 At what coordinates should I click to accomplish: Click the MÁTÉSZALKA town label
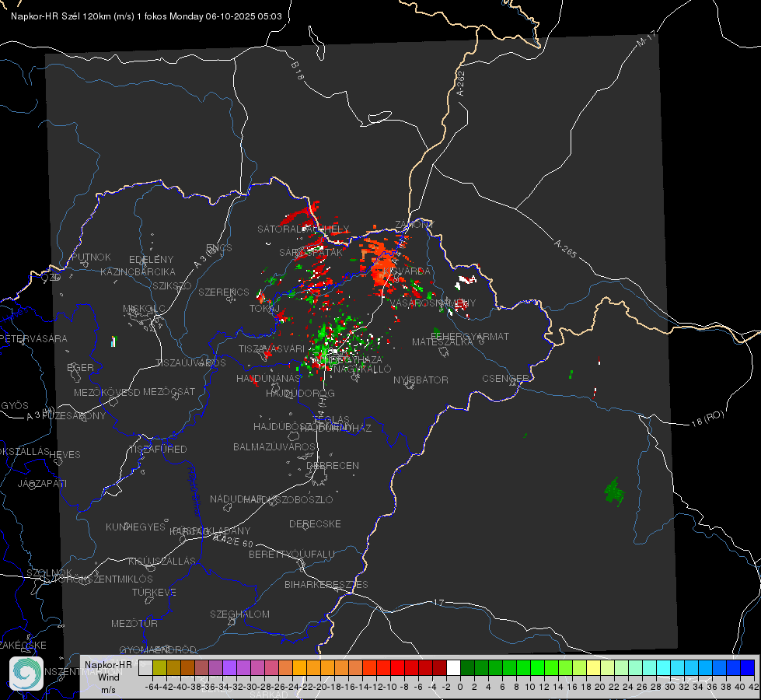[442, 342]
